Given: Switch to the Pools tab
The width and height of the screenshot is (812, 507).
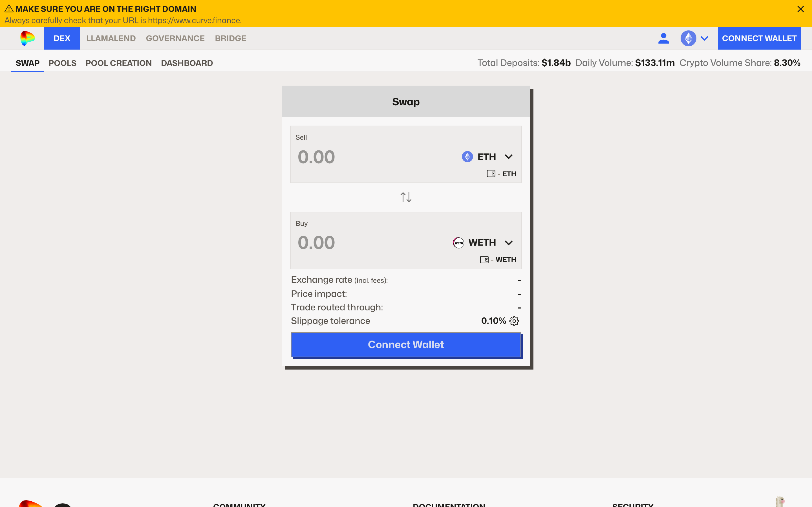Looking at the screenshot, I should pyautogui.click(x=62, y=63).
